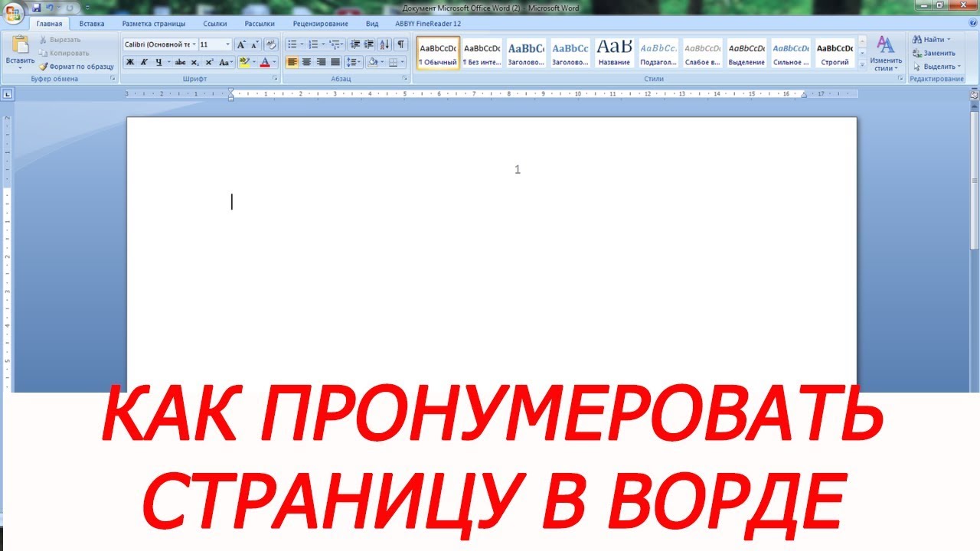Sort text with the A-Z sort icon
Screen dimensions: 980x551
point(384,44)
